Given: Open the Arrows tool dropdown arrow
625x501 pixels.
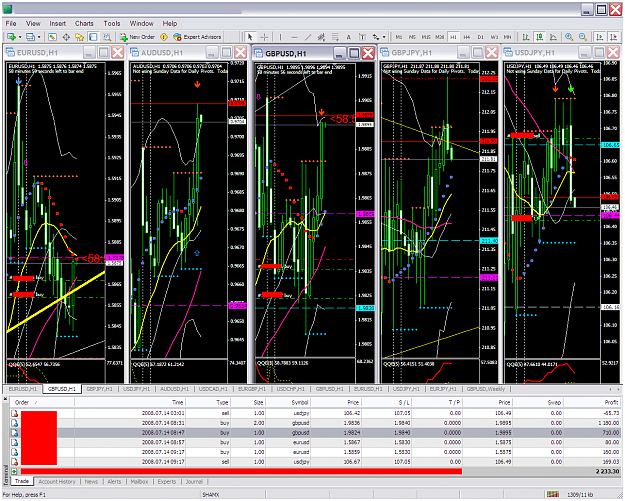Looking at the screenshot, I should [384, 37].
